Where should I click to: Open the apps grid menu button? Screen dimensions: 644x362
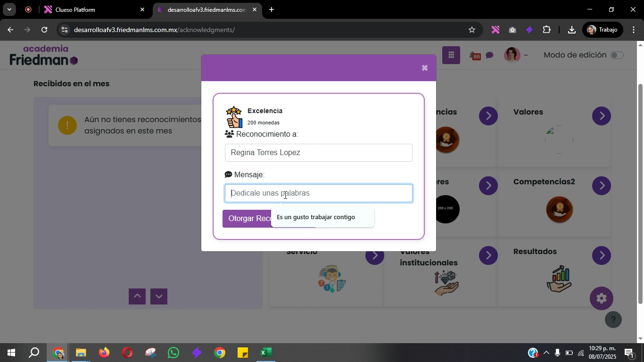click(x=451, y=55)
